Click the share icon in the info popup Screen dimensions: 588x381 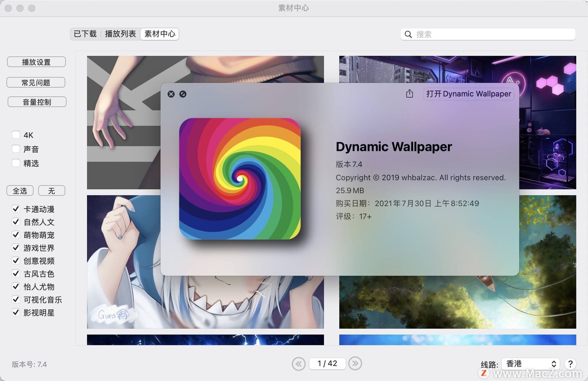[409, 93]
